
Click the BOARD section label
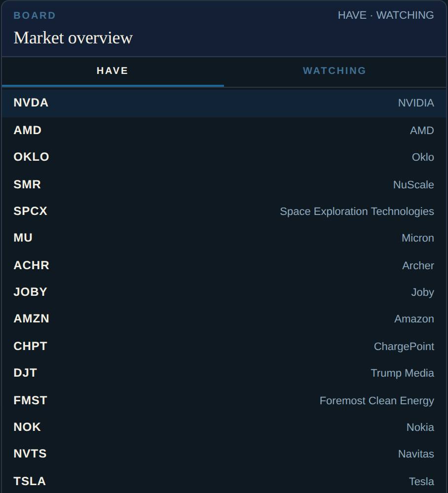coord(35,15)
